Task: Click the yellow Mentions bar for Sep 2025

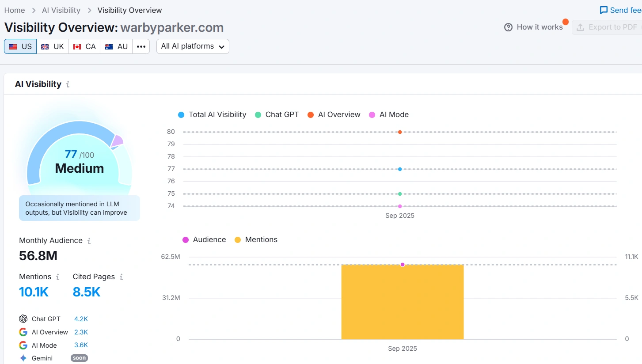Action: pyautogui.click(x=403, y=302)
